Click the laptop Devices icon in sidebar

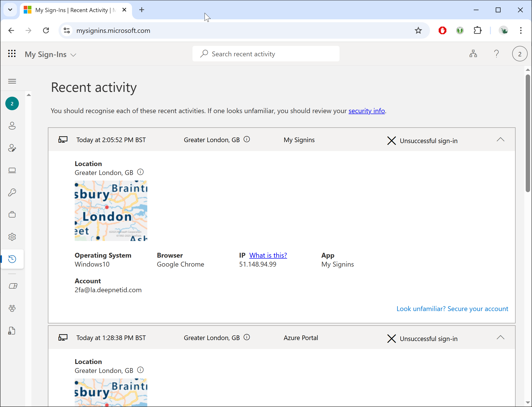(x=12, y=170)
